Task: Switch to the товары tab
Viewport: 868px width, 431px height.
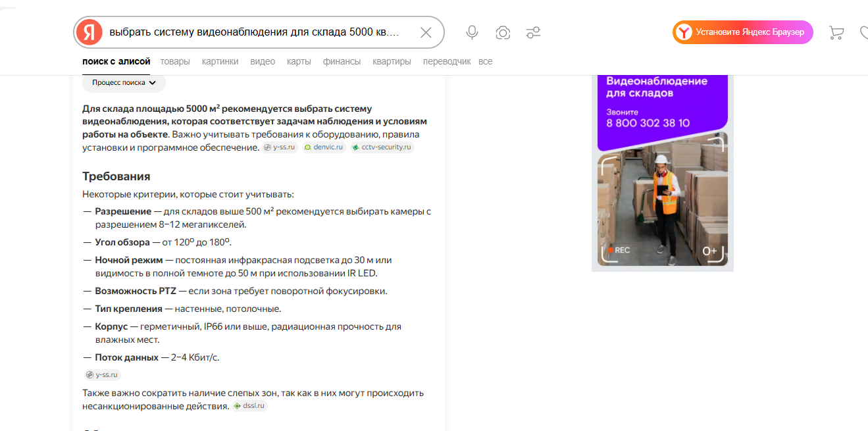Action: 174,61
